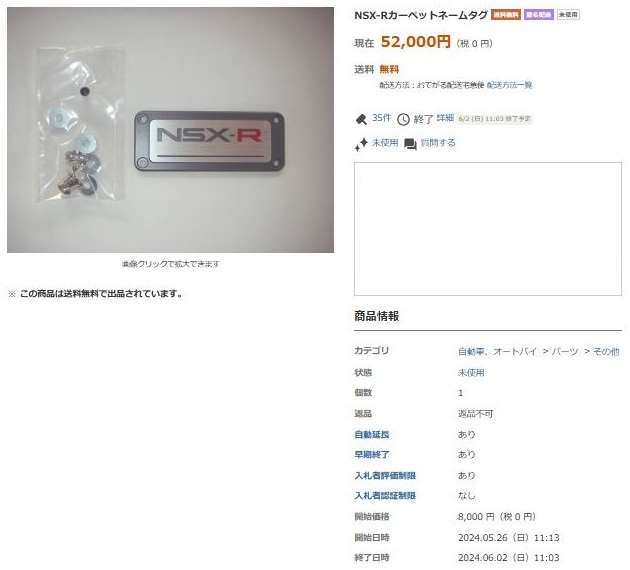
Task: Open the 35件 bid history link
Action: click(x=381, y=118)
